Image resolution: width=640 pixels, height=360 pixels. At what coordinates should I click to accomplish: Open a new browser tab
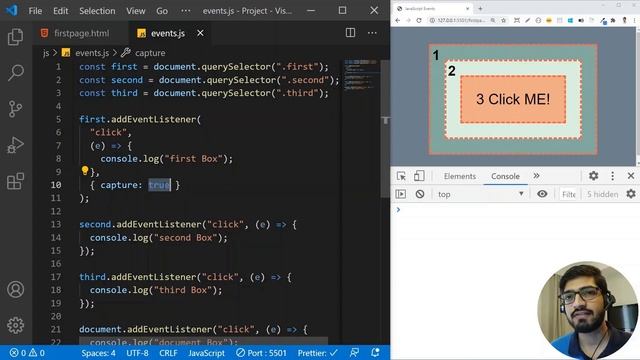pyautogui.click(x=480, y=8)
